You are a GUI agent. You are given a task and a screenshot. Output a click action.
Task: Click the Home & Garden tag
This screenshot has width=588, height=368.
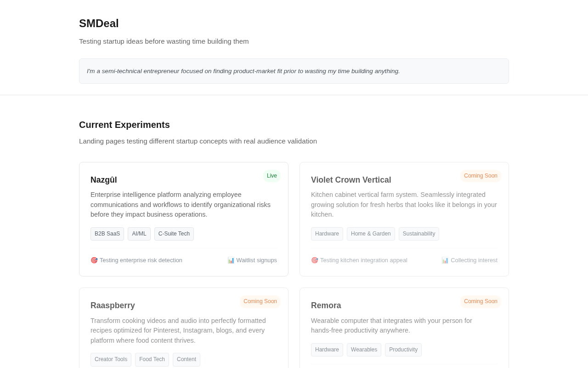coord(371,234)
